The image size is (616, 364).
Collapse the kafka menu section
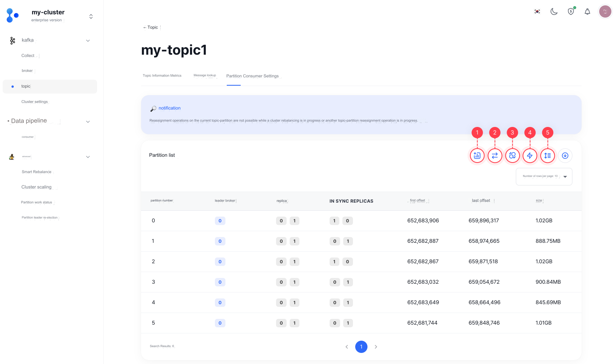pos(88,41)
